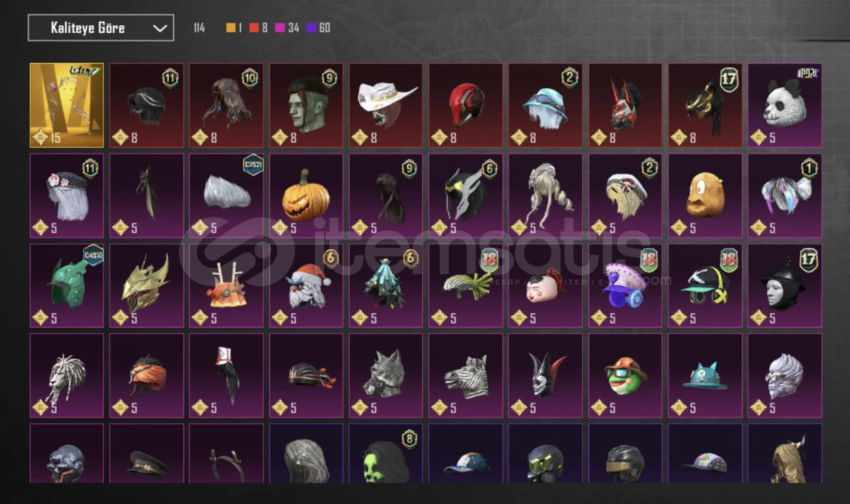Filter by the orange quality swatch
Viewport: 850px width, 504px height.
pos(231,28)
